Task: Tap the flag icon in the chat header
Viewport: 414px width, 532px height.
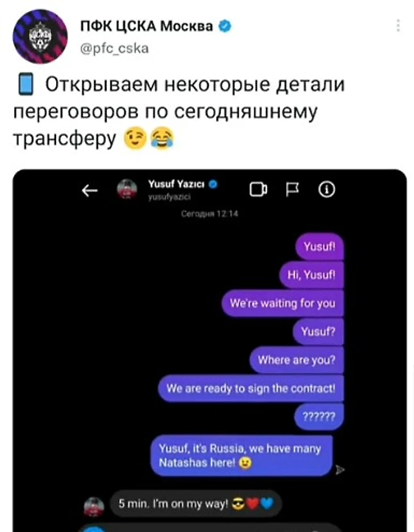Action: tap(293, 189)
